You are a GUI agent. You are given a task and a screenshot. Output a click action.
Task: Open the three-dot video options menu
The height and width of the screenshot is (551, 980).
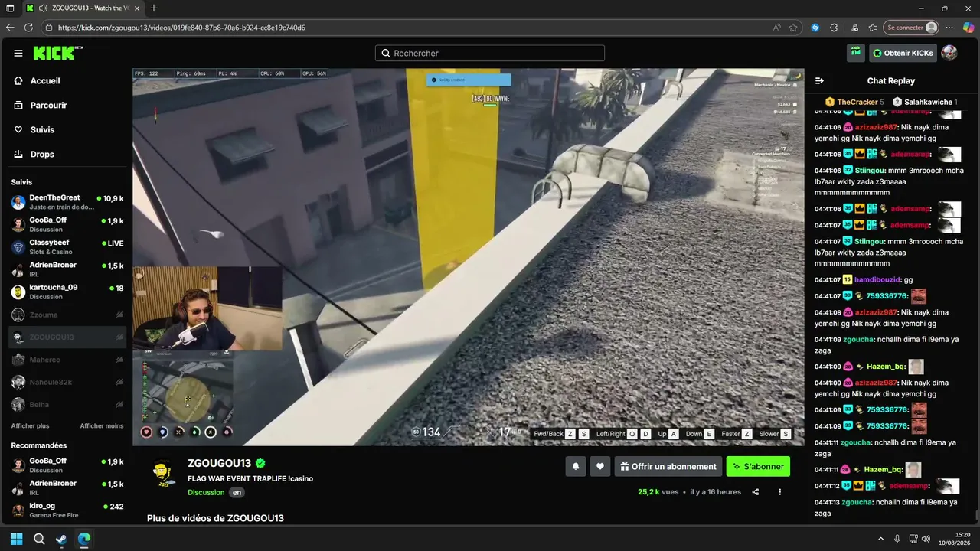(780, 492)
